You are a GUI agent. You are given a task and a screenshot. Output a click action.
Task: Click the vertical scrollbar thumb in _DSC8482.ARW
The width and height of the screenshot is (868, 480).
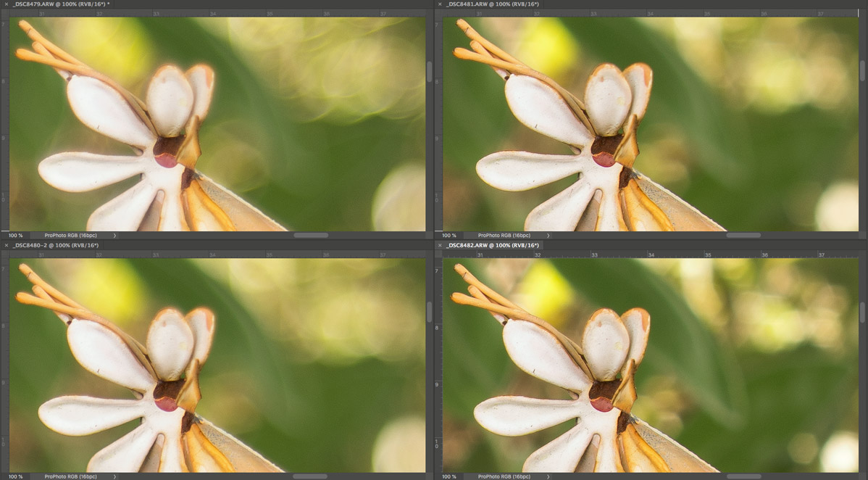click(862, 312)
